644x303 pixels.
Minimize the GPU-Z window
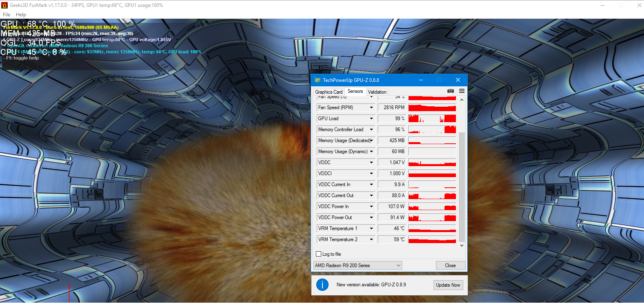pos(421,80)
